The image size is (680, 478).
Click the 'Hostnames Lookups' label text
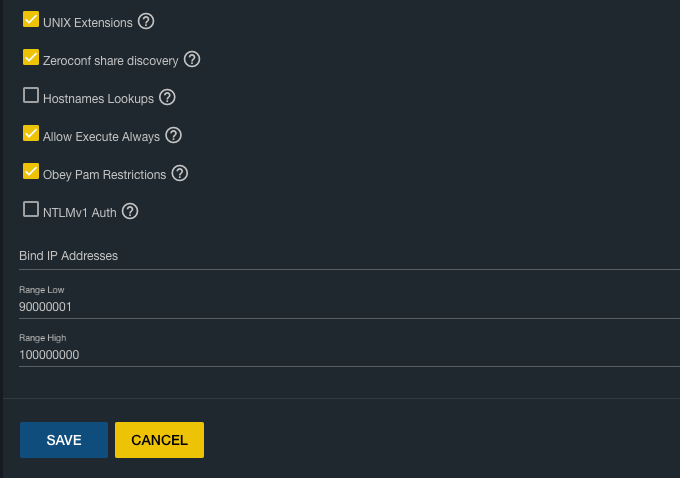pyautogui.click(x=98, y=99)
